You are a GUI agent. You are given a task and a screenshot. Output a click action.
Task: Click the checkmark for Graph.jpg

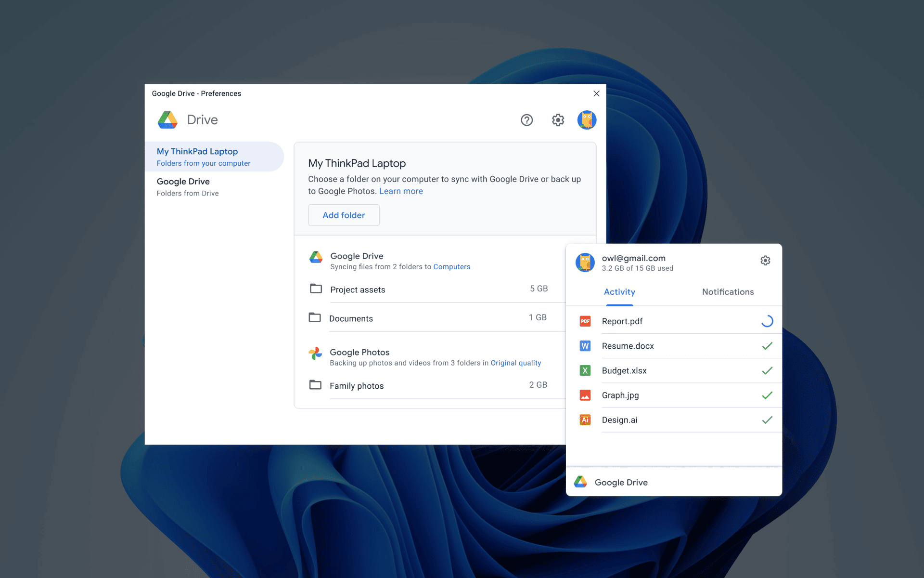coord(767,395)
